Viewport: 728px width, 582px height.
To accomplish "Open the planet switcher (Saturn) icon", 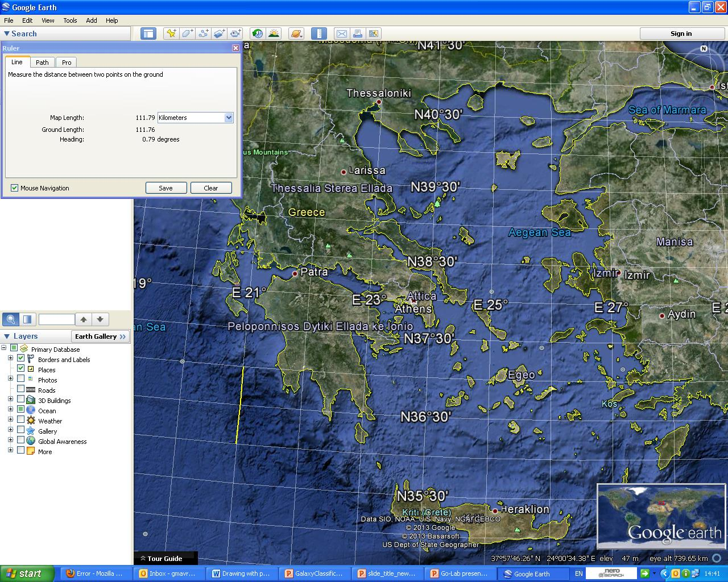I will click(296, 34).
